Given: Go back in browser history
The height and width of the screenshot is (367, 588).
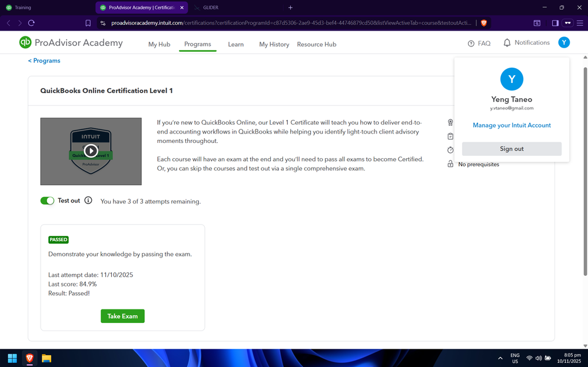Looking at the screenshot, I should pyautogui.click(x=9, y=23).
